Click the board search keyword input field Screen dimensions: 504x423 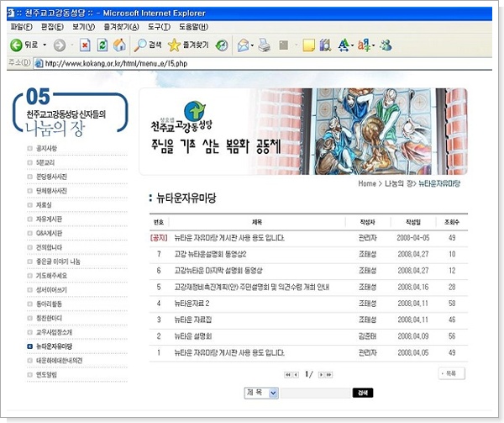click(x=315, y=393)
